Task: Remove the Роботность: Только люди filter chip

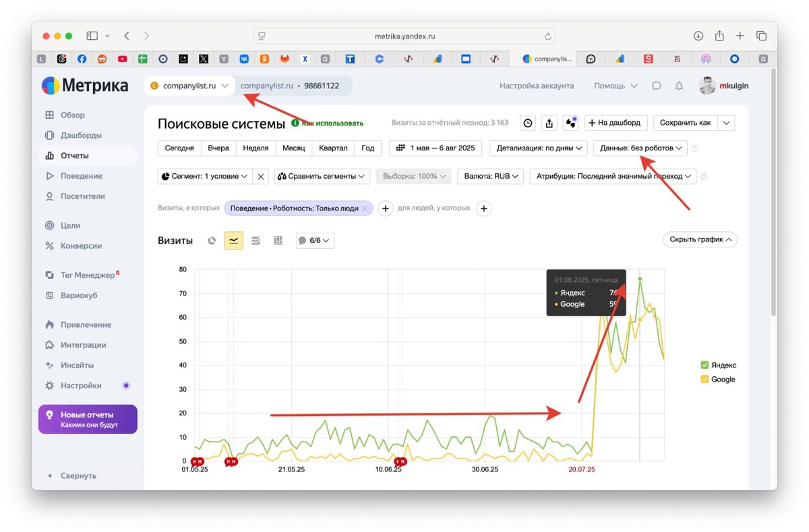Action: click(365, 208)
